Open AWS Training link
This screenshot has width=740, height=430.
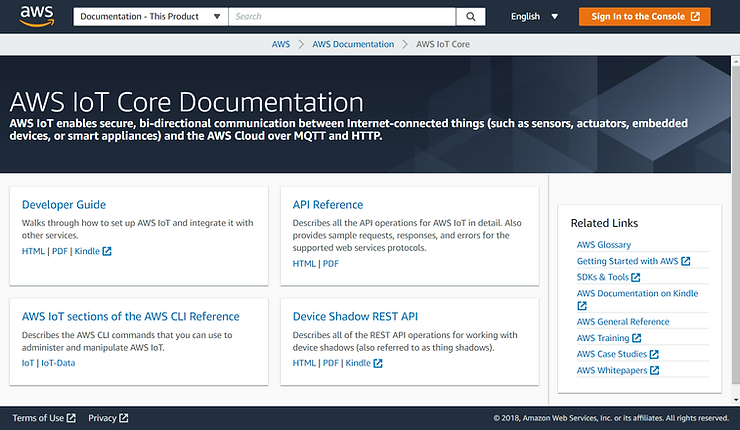[608, 338]
